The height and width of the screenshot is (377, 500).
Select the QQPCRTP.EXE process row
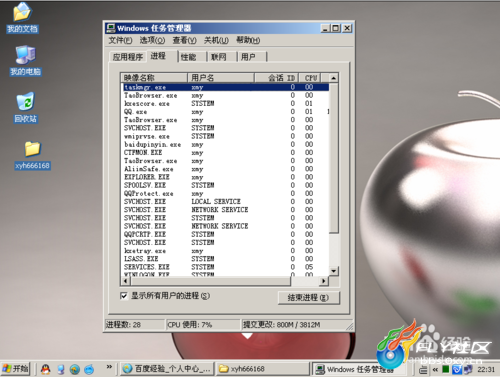pos(225,234)
